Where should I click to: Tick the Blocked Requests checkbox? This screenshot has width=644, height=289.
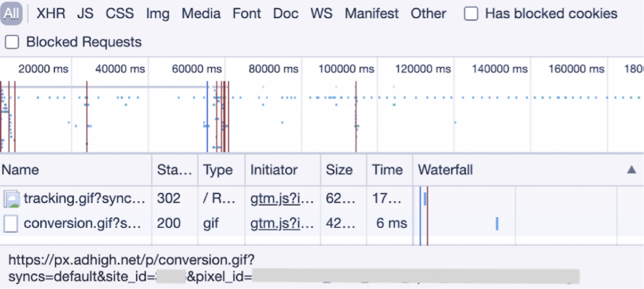click(x=12, y=42)
